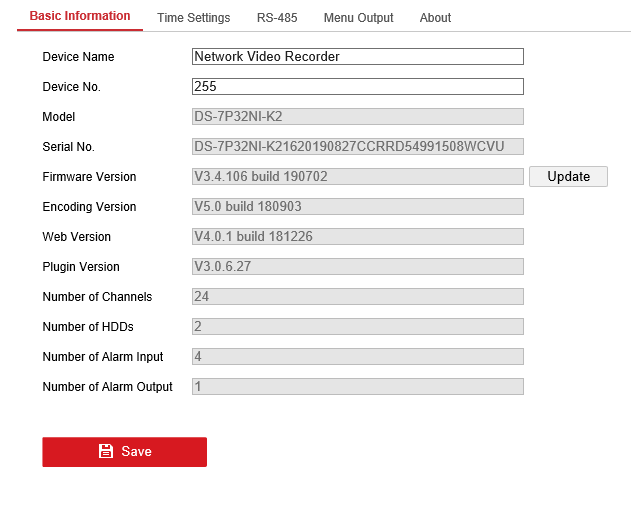The image size is (631, 528).
Task: Click into the Device No. field
Action: 357,87
